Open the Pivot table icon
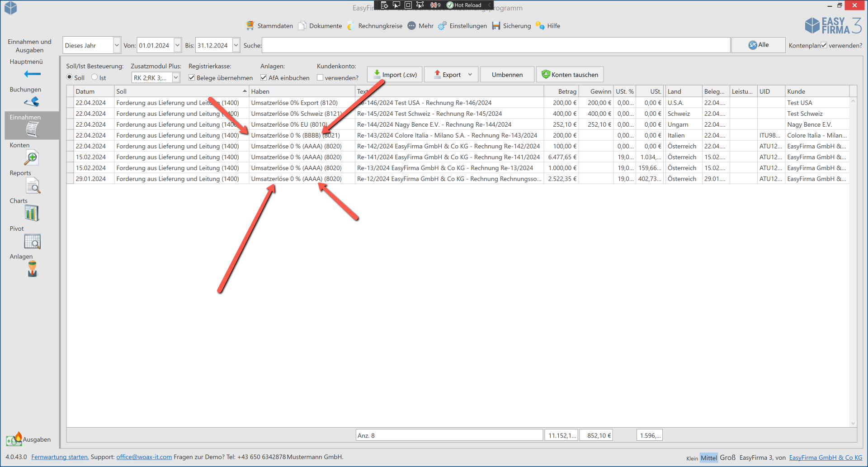 pos(33,242)
